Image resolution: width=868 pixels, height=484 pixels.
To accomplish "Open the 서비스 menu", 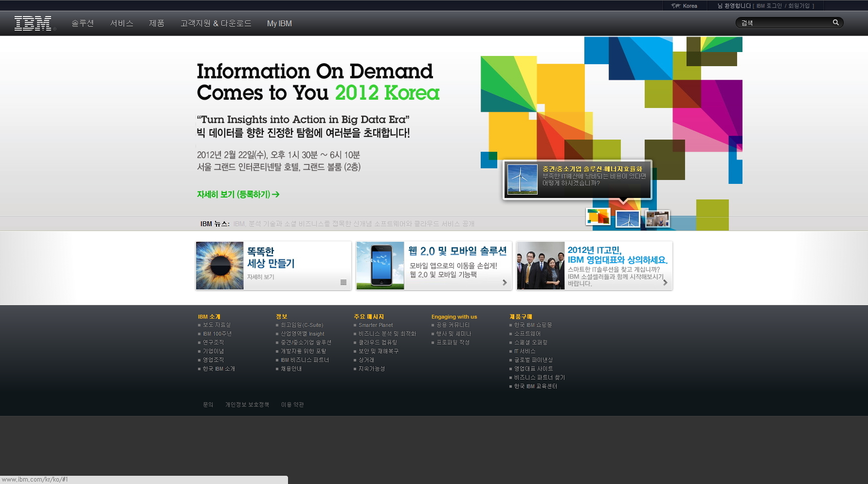I will coord(122,23).
